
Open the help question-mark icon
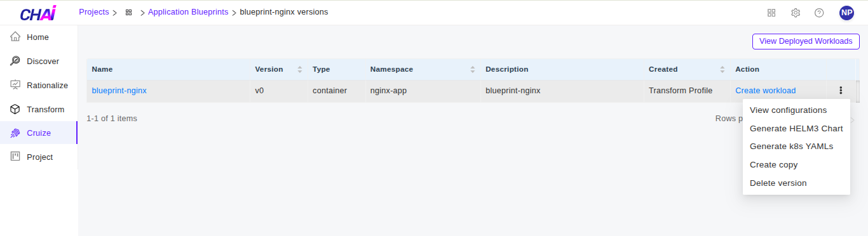click(819, 13)
